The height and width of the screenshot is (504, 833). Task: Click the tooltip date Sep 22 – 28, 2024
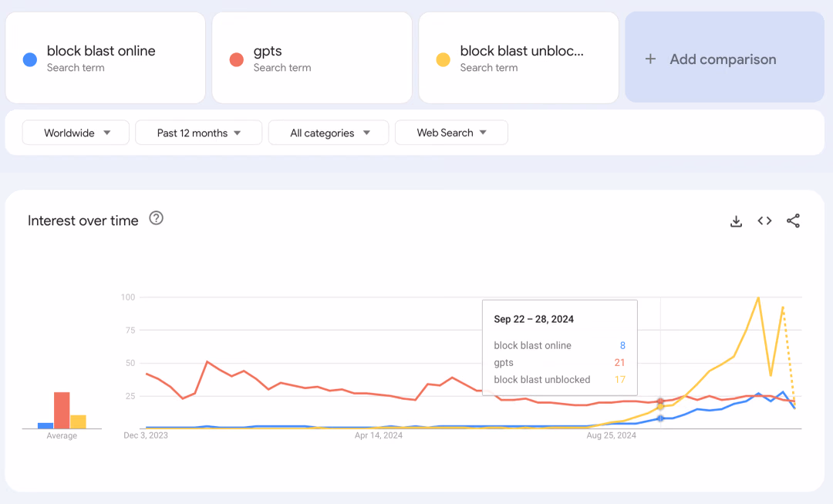pos(534,319)
